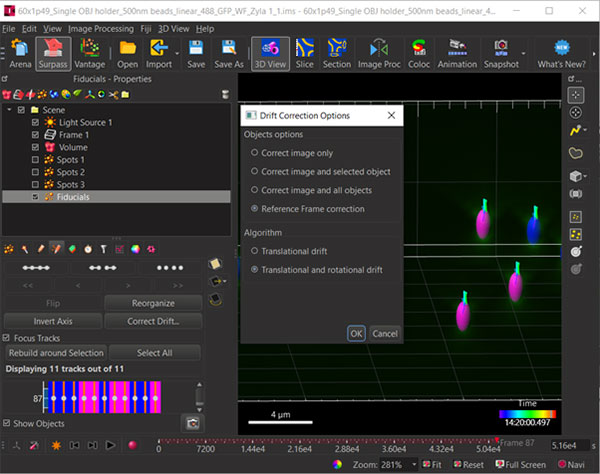Click the Play button

(111, 445)
